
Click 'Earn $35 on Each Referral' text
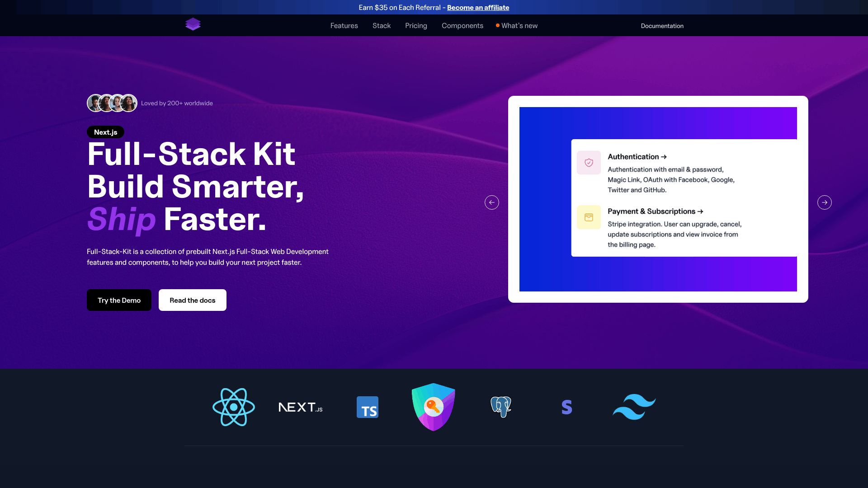pyautogui.click(x=400, y=7)
